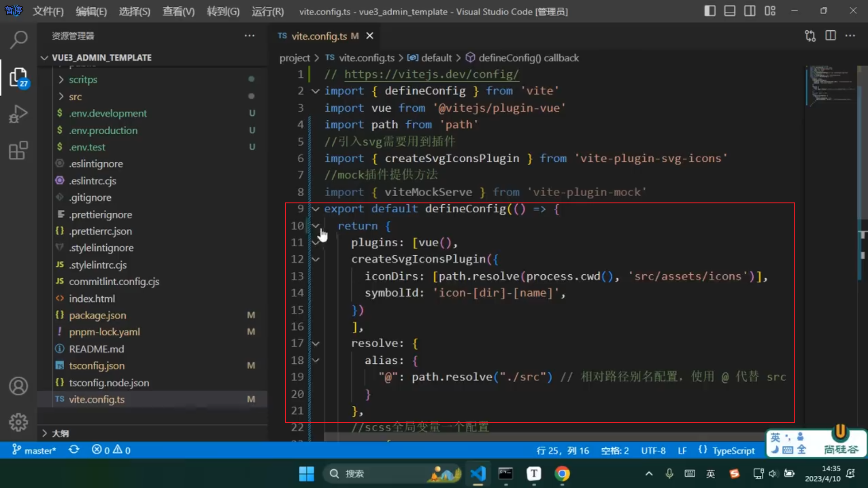Toggle bottom panel layout icon
The height and width of the screenshot is (488, 868).
coord(730,11)
